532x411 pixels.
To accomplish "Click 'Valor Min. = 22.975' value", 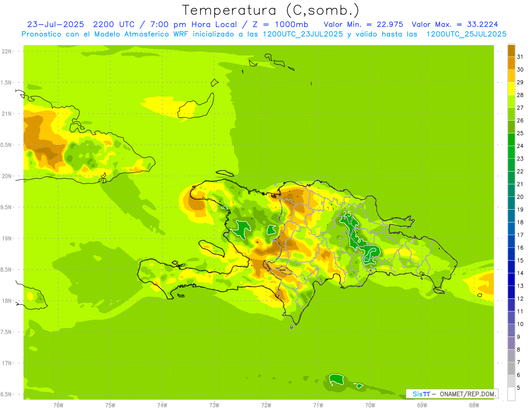I will click(x=363, y=24).
